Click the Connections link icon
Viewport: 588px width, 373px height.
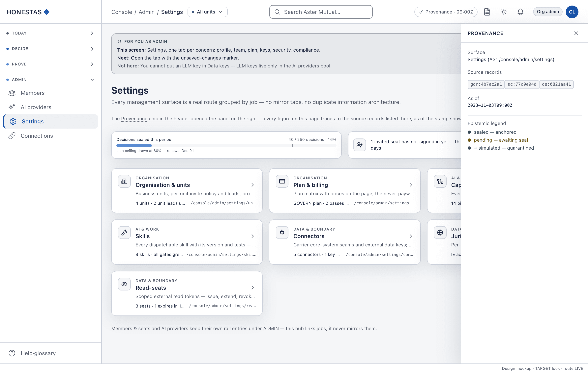pyautogui.click(x=12, y=136)
